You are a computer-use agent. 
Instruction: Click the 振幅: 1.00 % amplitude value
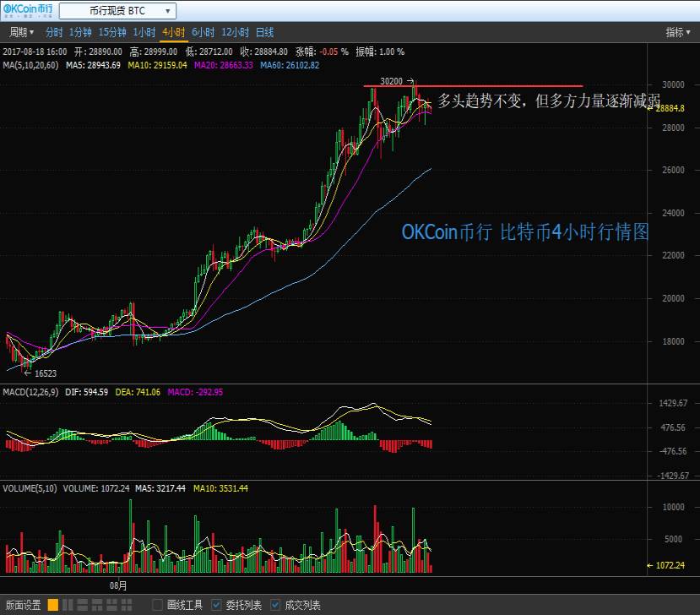[380, 52]
